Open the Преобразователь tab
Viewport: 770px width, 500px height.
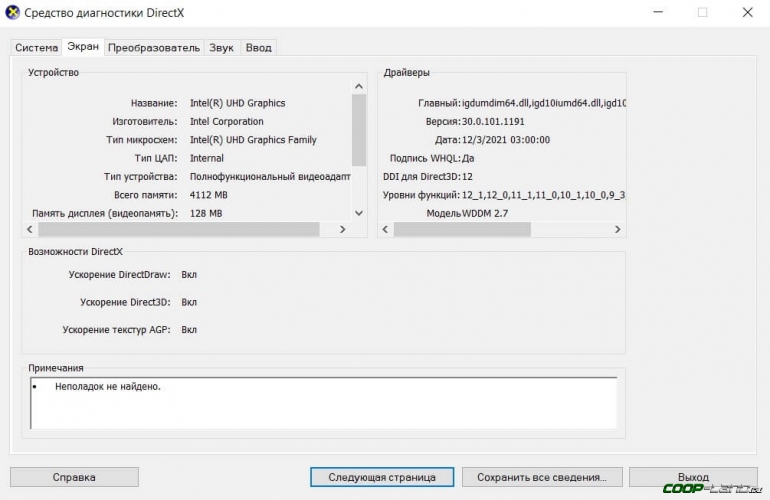point(153,47)
